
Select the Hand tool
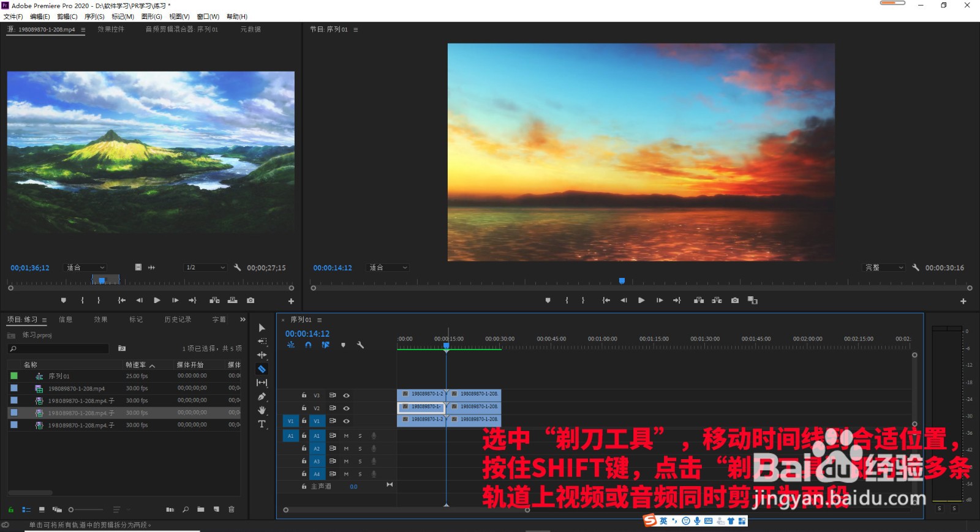point(262,410)
